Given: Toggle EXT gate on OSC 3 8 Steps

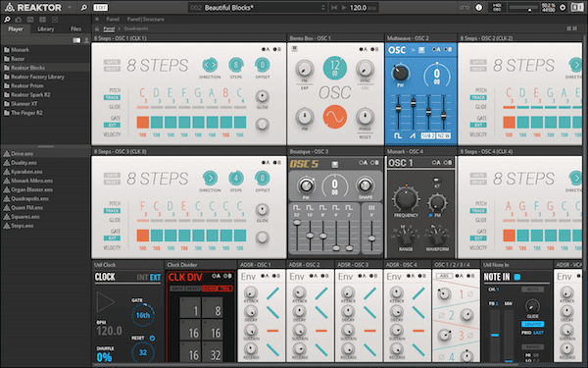Looking at the screenshot, I should click(x=112, y=238).
